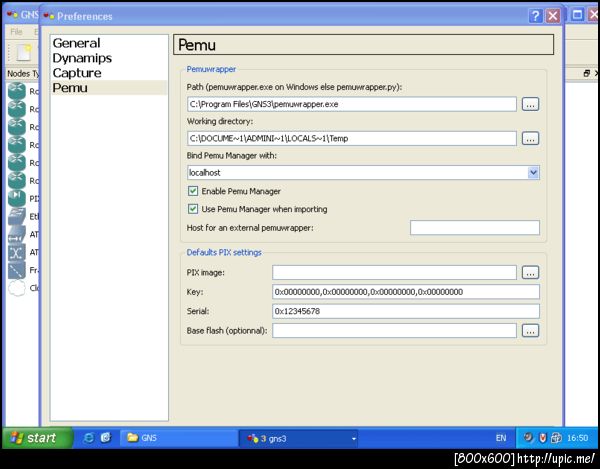This screenshot has width=600, height=469.
Task: Select the Ethernet switch node icon
Action: click(16, 216)
